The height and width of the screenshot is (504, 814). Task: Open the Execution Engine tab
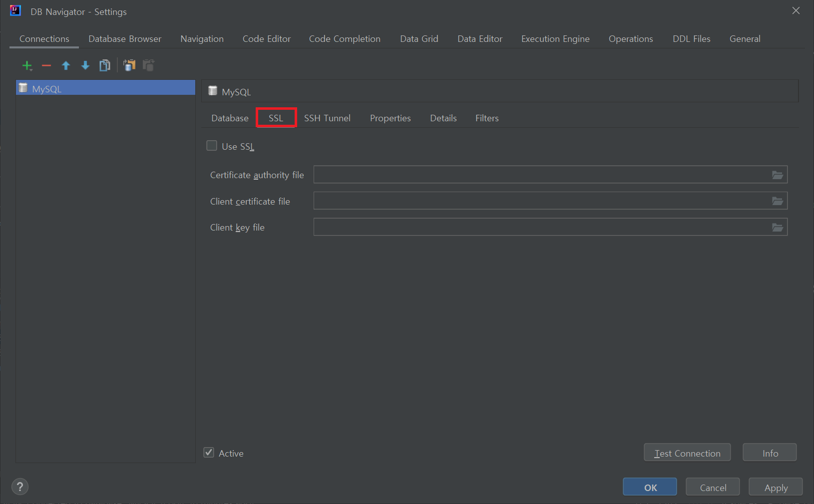[x=555, y=39]
